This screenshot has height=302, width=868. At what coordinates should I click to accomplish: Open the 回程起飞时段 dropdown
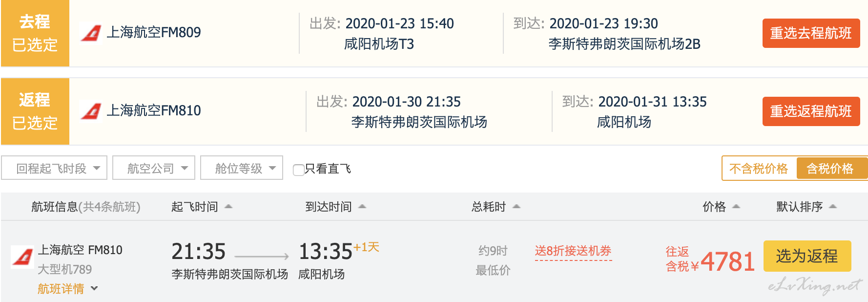point(54,168)
